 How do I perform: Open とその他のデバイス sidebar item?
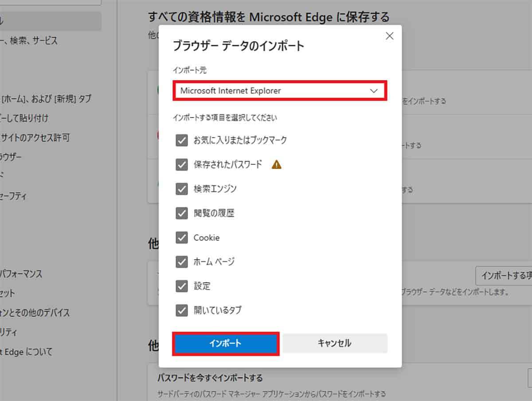point(35,313)
